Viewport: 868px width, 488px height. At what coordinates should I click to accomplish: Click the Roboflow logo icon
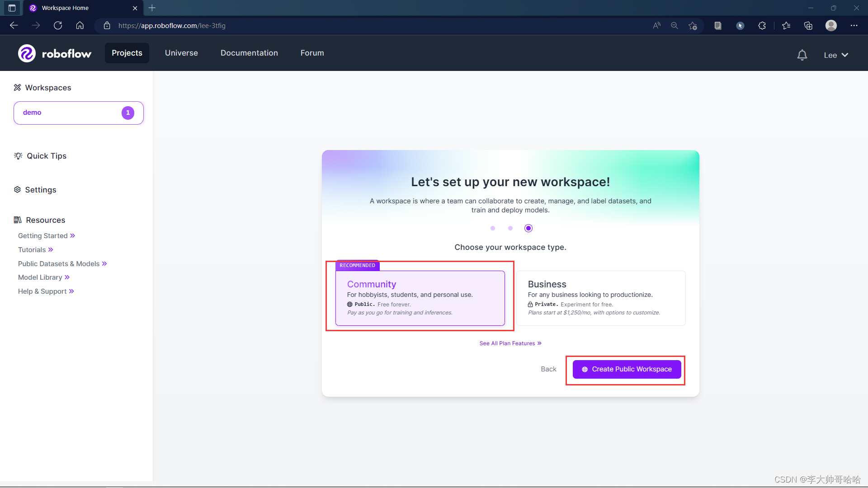point(27,53)
